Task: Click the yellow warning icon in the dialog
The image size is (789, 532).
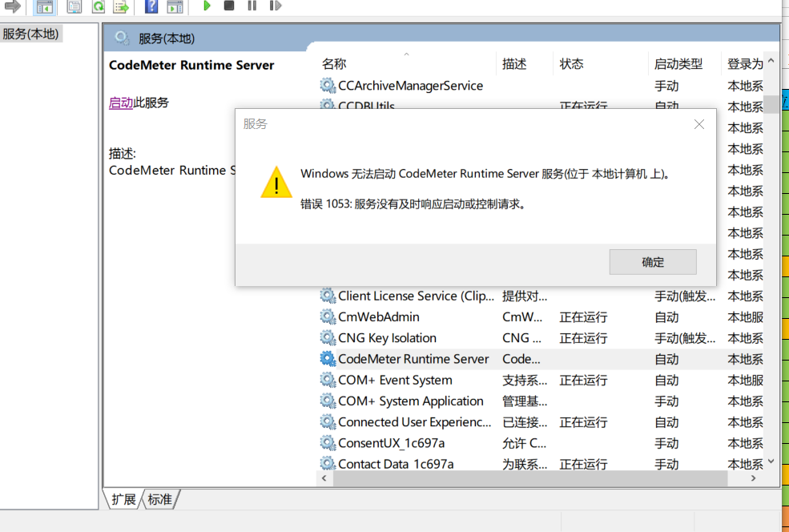Action: [276, 183]
